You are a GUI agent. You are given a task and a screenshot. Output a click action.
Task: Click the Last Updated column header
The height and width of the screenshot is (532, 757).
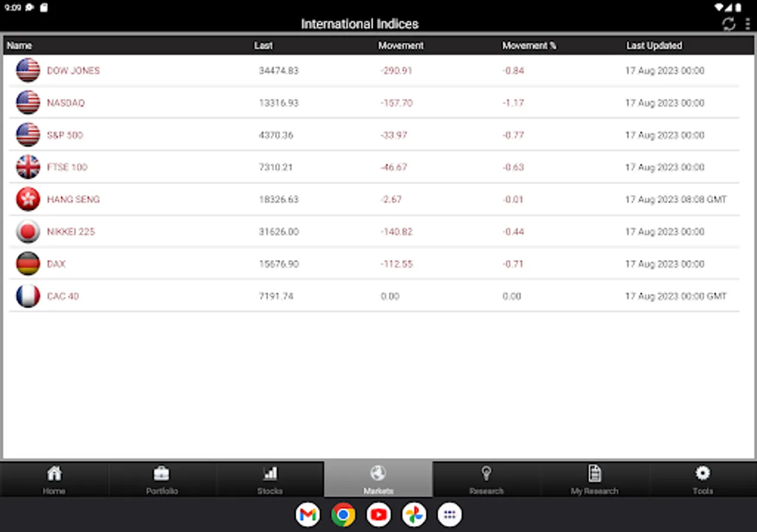click(x=654, y=46)
